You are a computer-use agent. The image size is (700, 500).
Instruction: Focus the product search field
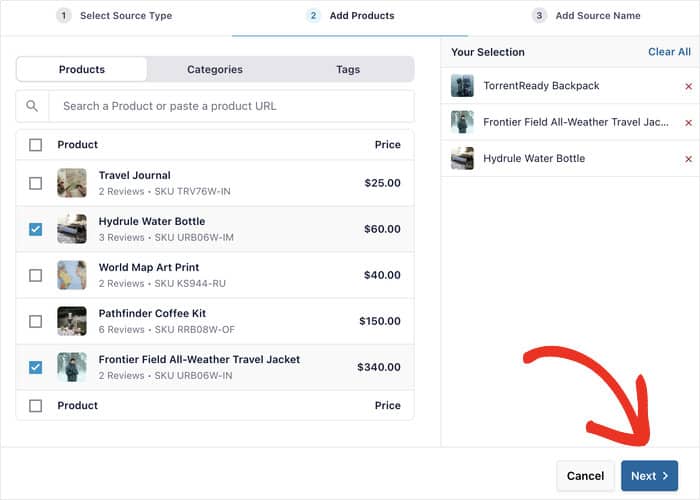tap(231, 106)
